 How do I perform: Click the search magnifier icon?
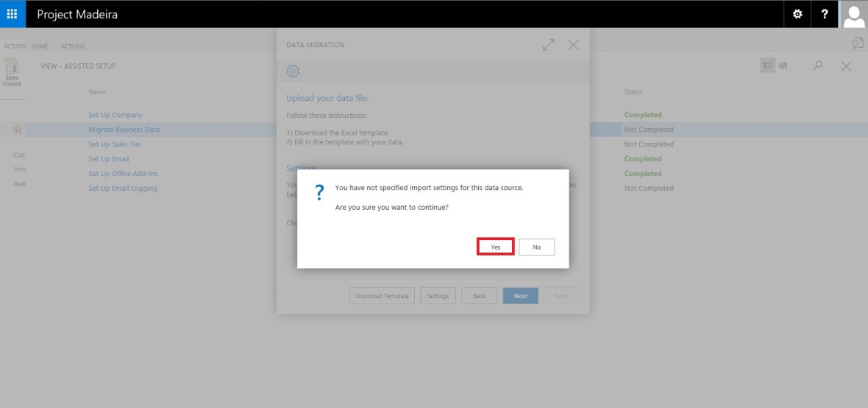click(x=817, y=66)
